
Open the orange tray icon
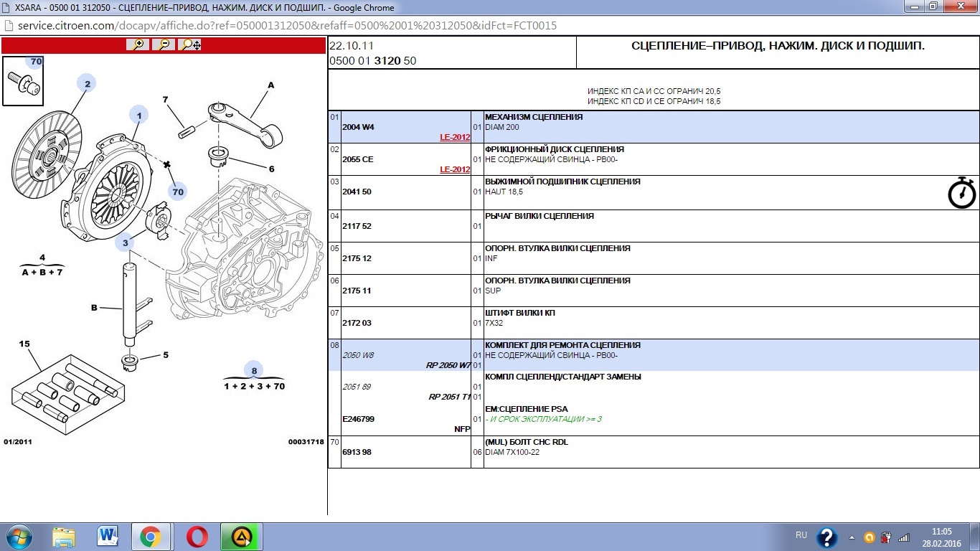(870, 537)
